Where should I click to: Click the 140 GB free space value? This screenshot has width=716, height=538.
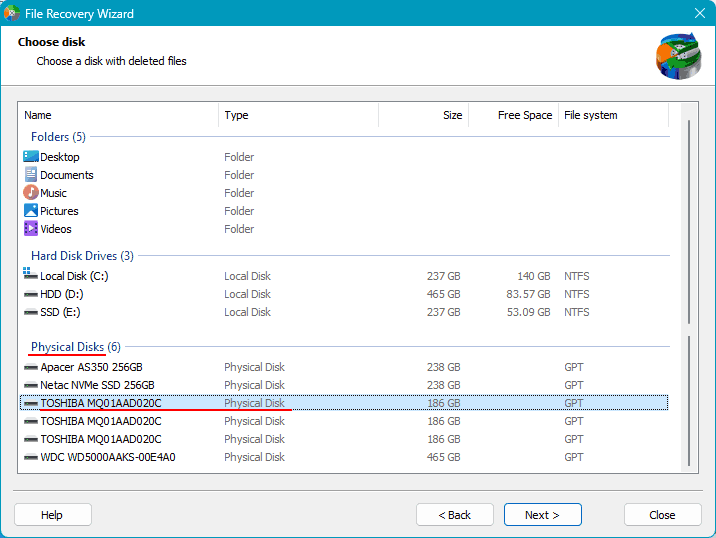click(x=533, y=276)
